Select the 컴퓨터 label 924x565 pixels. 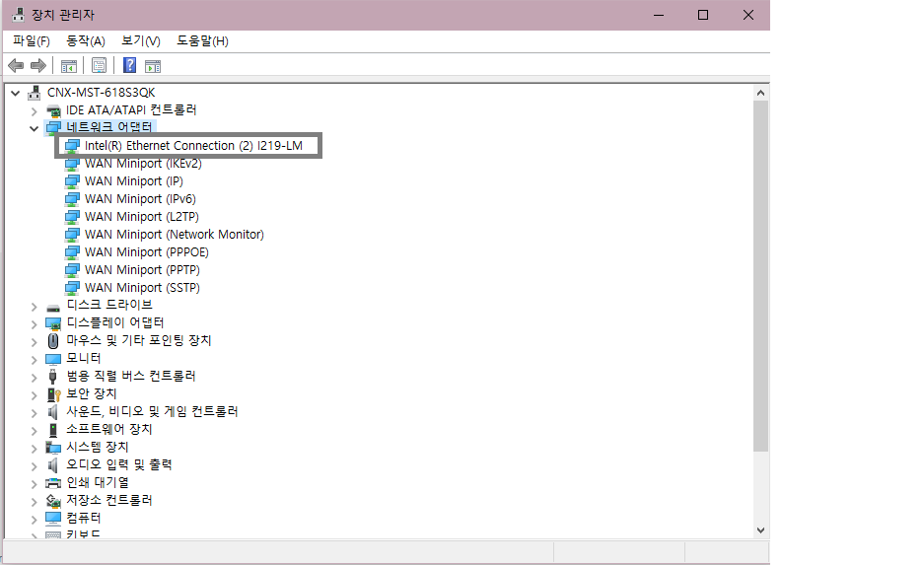tap(83, 518)
